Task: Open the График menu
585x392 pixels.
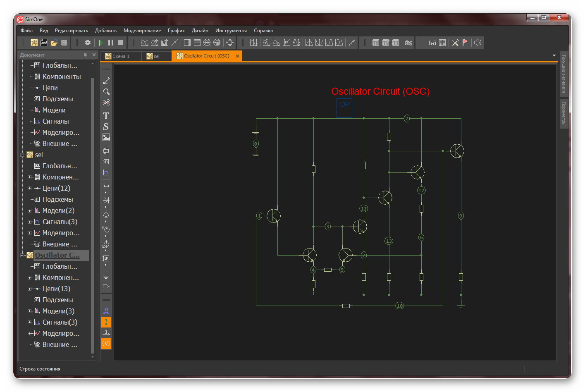Action: click(177, 31)
